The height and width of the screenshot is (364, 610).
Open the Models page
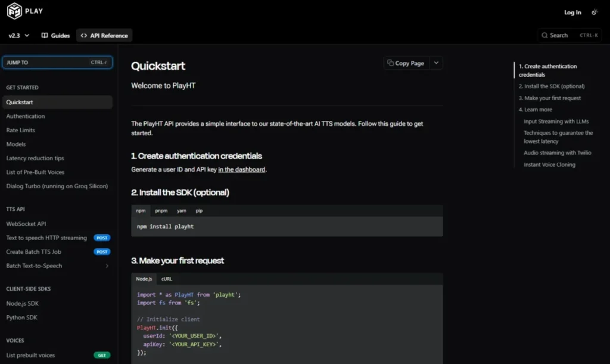16,144
